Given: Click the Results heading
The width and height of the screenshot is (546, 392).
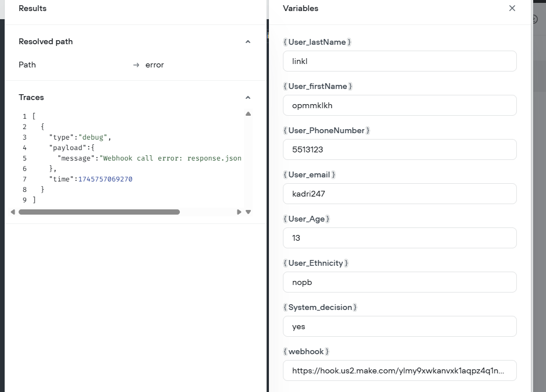Looking at the screenshot, I should [x=33, y=8].
